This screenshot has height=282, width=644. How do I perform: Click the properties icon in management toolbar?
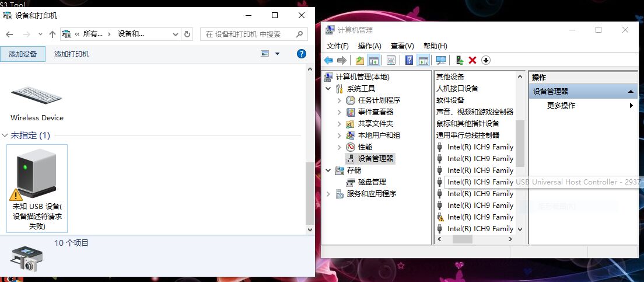click(x=391, y=60)
